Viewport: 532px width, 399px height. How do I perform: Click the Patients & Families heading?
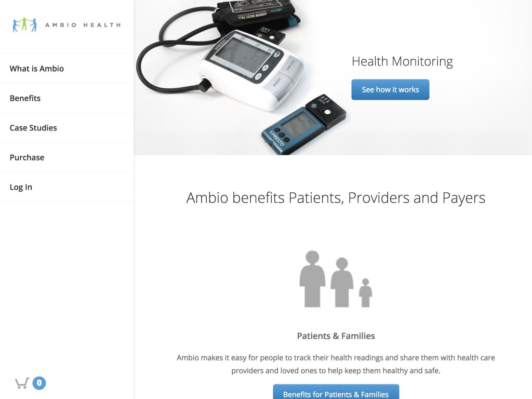click(336, 336)
